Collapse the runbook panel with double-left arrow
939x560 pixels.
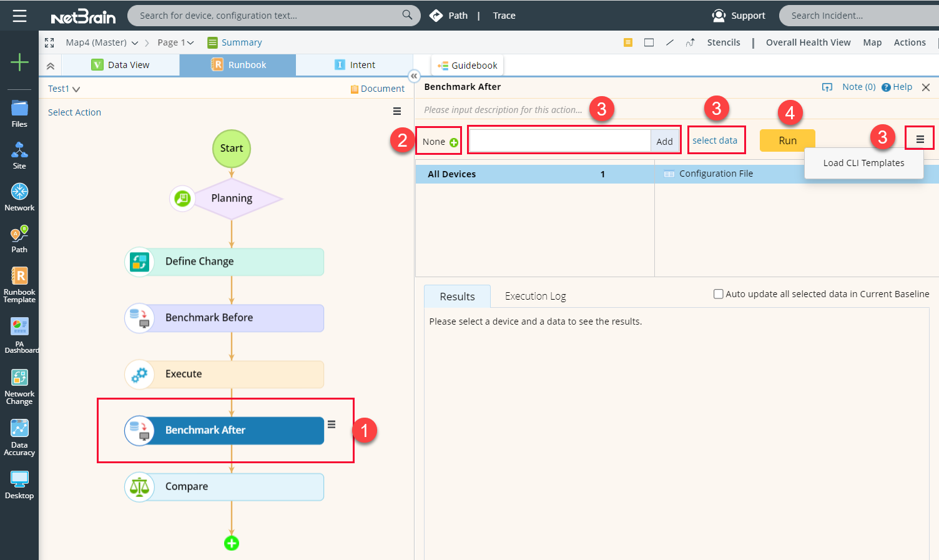[x=414, y=76]
